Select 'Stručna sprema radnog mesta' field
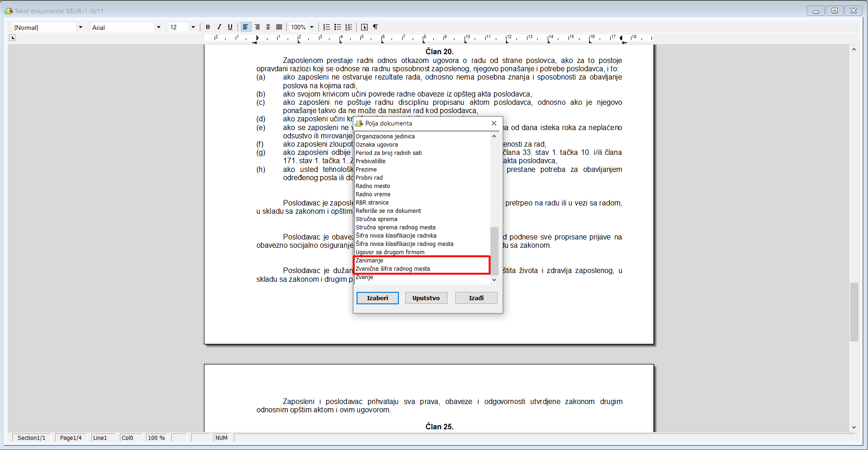The image size is (868, 450). (x=422, y=228)
